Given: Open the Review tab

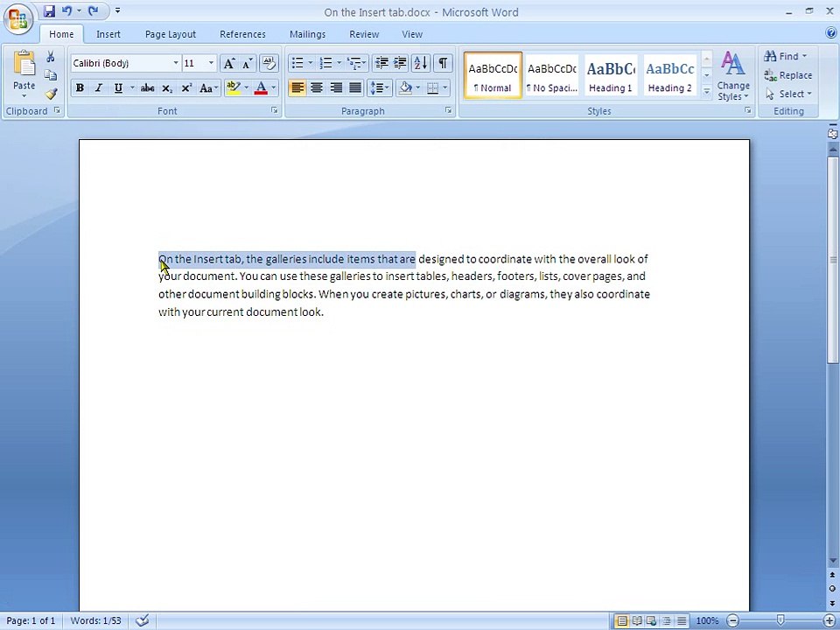Looking at the screenshot, I should (364, 34).
